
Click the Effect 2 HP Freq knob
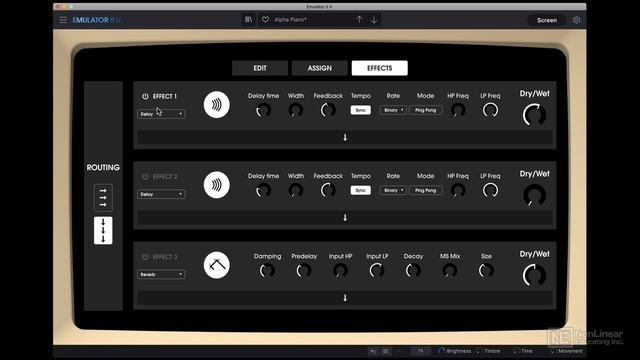458,190
